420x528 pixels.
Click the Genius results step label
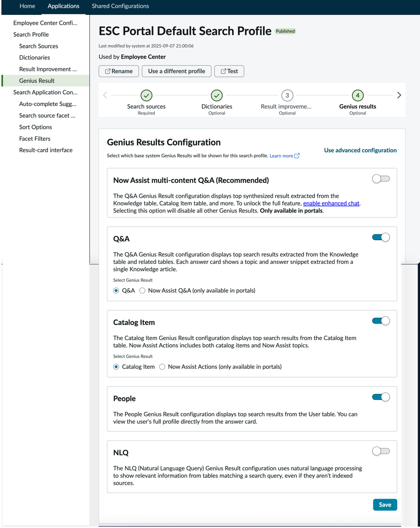coord(358,107)
